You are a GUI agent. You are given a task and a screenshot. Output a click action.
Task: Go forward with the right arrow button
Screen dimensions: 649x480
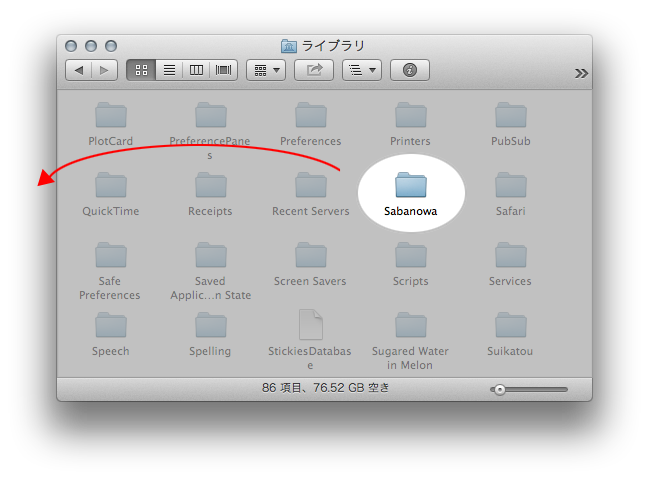tap(104, 70)
